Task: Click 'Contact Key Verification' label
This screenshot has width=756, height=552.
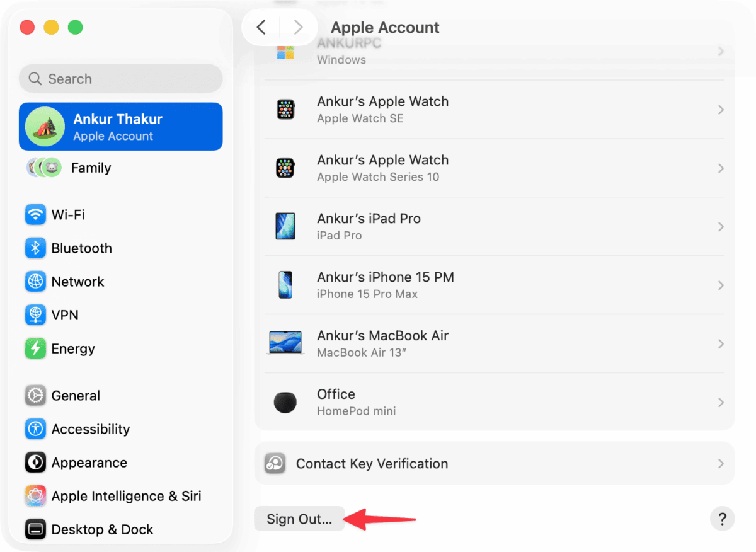Action: [372, 464]
